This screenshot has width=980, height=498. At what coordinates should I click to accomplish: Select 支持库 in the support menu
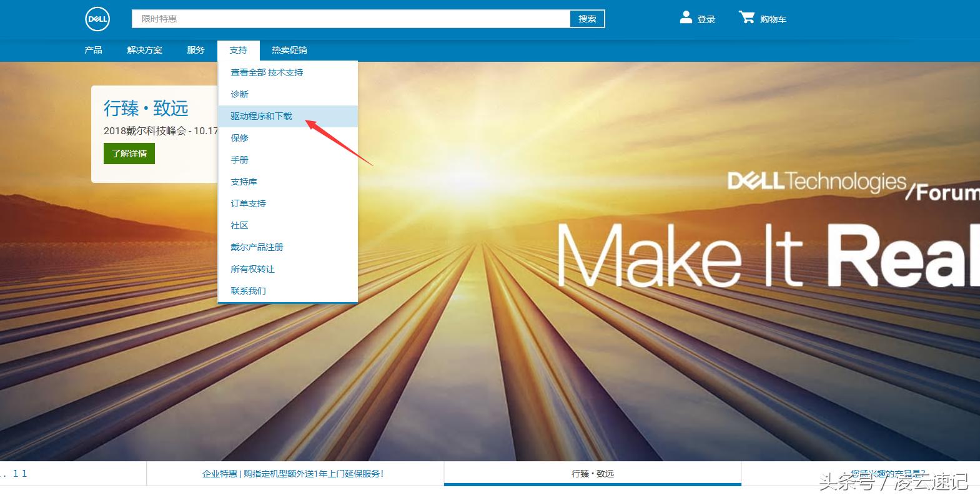click(x=287, y=182)
